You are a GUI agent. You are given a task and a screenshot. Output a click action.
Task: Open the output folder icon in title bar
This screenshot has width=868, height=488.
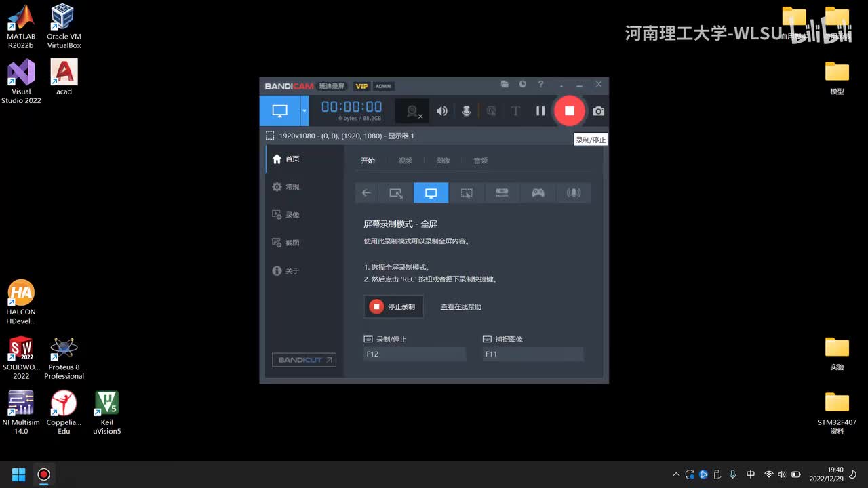(x=505, y=85)
